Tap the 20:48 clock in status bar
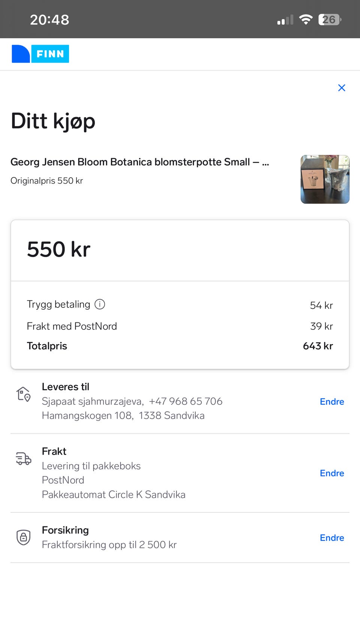 pos(49,19)
